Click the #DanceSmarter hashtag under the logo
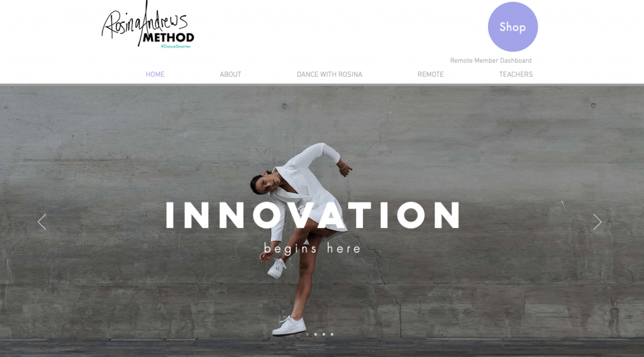The height and width of the screenshot is (357, 644). click(176, 47)
